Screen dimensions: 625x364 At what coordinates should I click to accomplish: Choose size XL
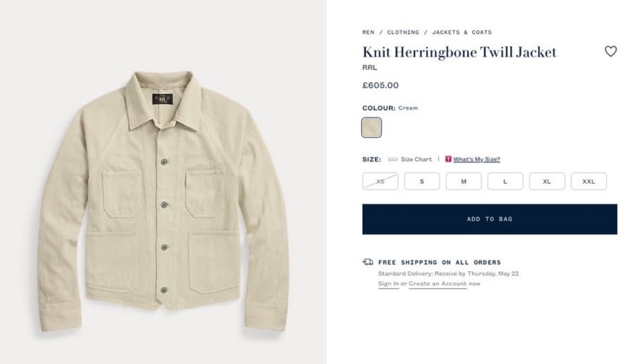(x=547, y=181)
